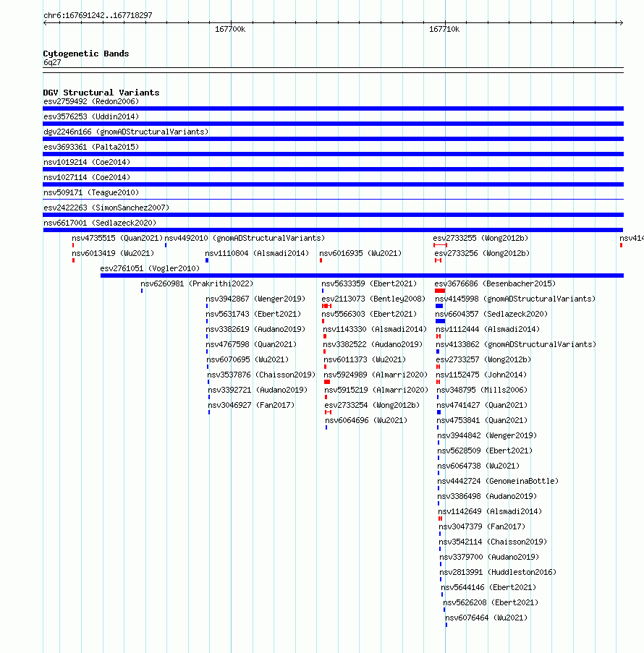This screenshot has height=653, width=644.
Task: Click nsv4133862 (gnomADStructuralVariants) label
Action: [x=516, y=345]
